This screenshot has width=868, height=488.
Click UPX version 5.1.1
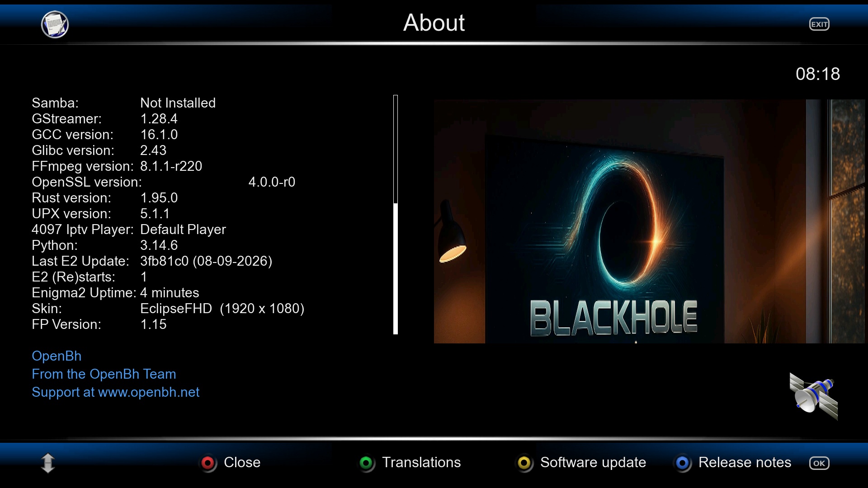point(155,214)
